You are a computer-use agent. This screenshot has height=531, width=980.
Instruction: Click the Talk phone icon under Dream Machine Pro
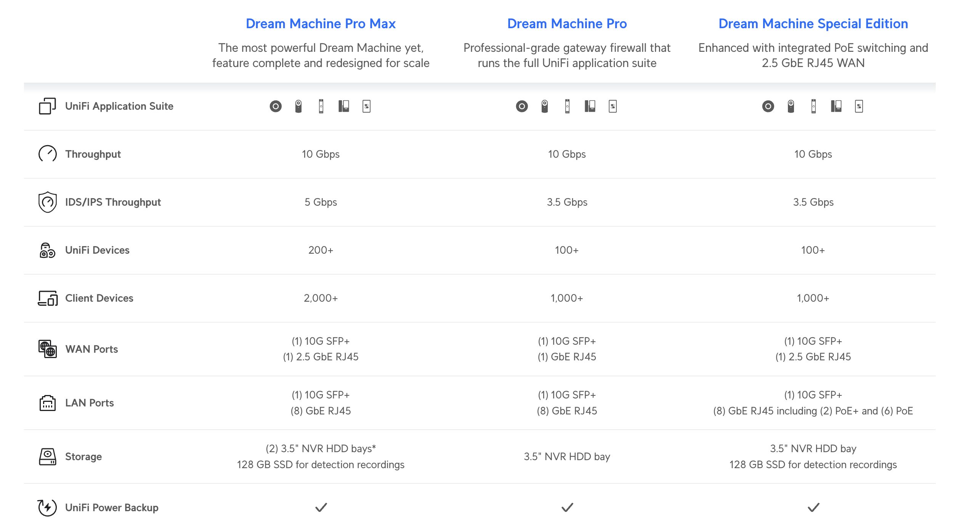[590, 106]
